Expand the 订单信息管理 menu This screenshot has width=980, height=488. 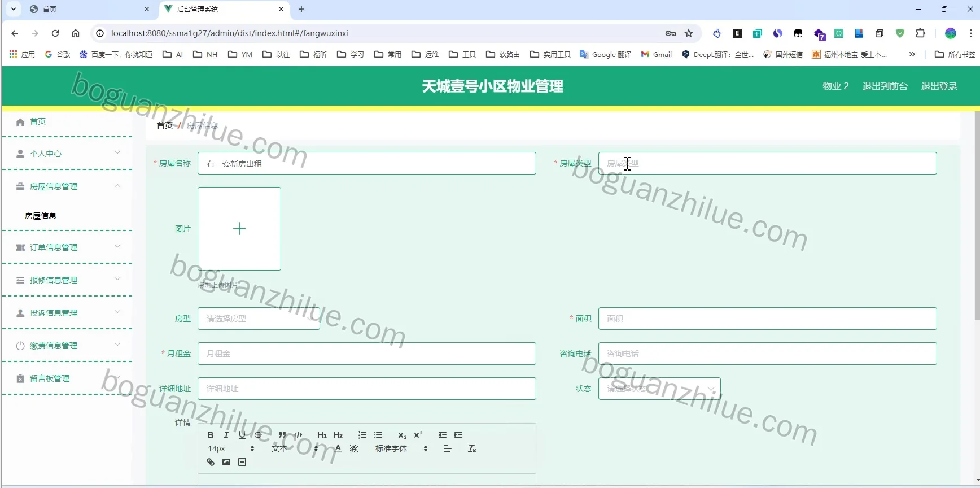[x=67, y=247]
